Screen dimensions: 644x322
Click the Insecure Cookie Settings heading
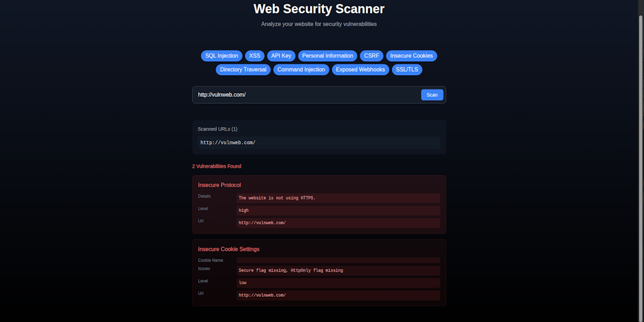tap(228, 249)
